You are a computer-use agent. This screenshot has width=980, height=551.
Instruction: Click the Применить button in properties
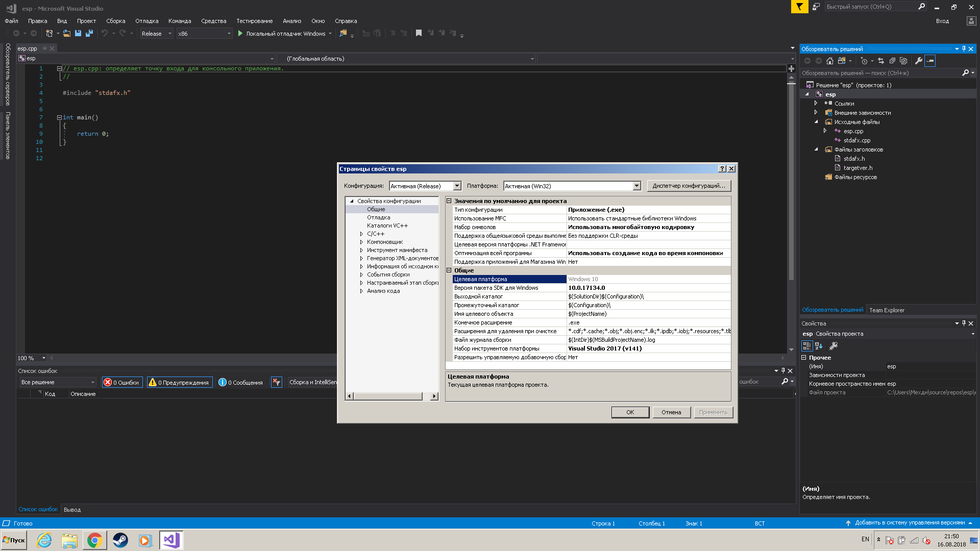[x=713, y=412]
